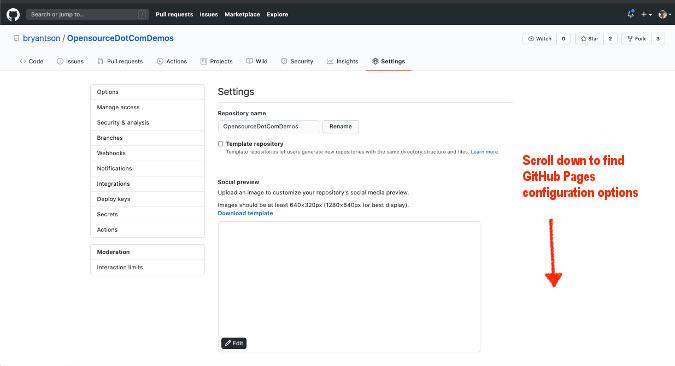Open Issues in top navigation

[x=209, y=14]
